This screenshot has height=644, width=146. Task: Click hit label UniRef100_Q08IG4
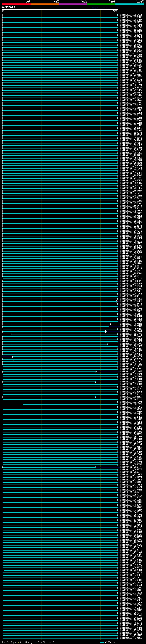click(x=131, y=331)
